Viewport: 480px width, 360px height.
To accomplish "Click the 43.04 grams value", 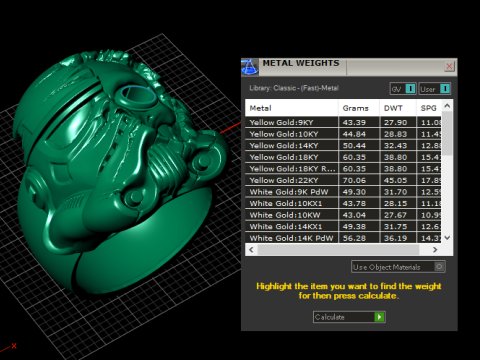I will coord(354,215).
